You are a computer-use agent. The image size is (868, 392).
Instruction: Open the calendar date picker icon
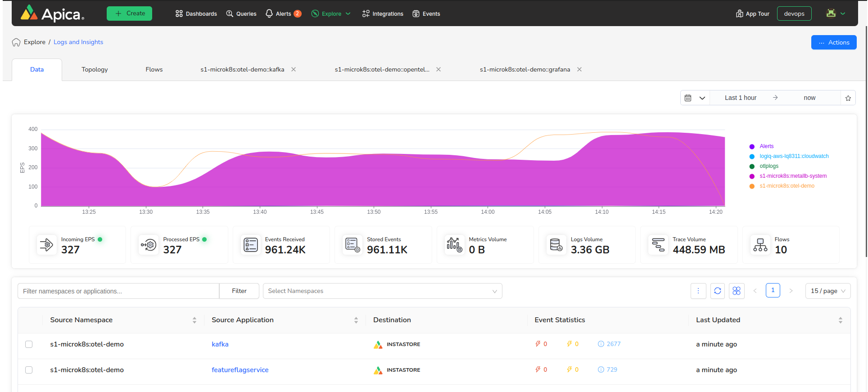click(x=688, y=98)
